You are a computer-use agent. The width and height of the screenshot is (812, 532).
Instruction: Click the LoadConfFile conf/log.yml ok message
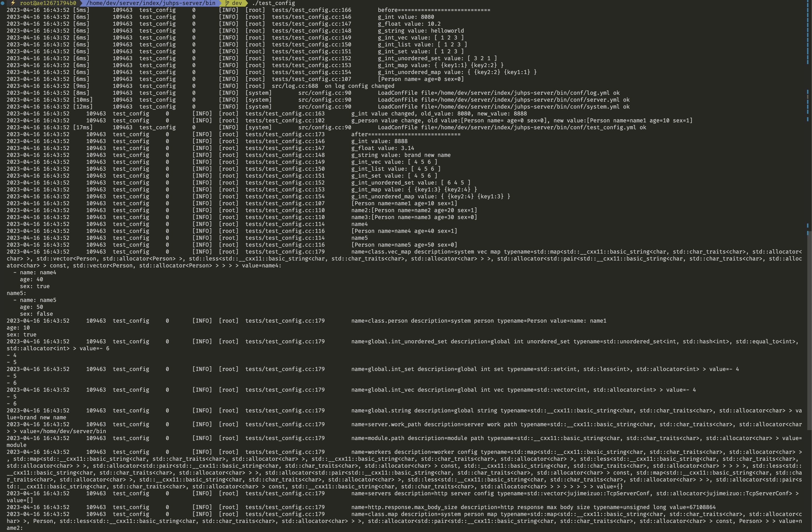[x=499, y=93]
